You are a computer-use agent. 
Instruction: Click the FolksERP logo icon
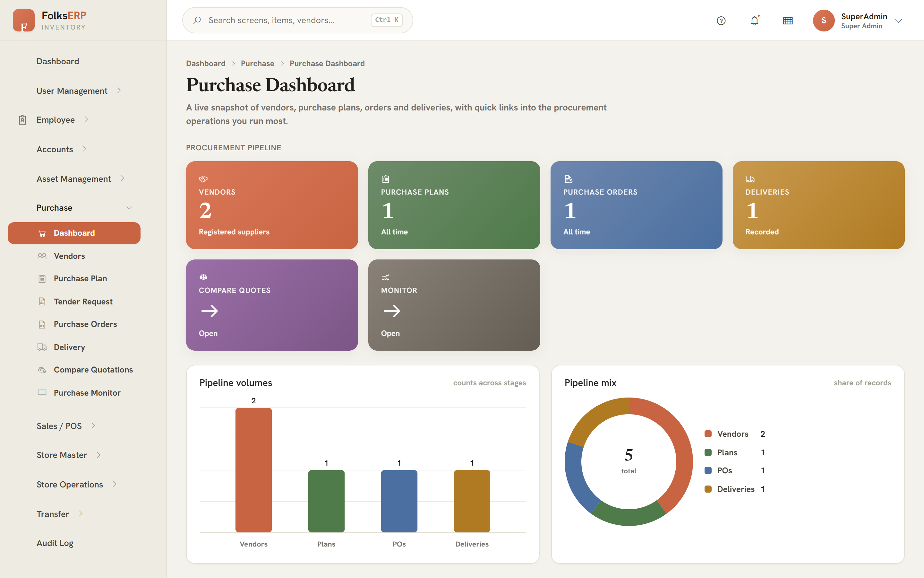[x=24, y=20]
